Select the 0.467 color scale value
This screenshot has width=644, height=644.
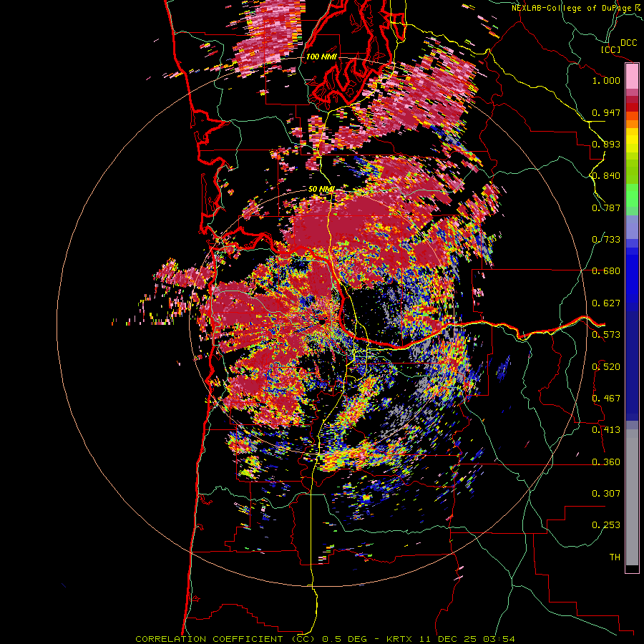pyautogui.click(x=606, y=399)
